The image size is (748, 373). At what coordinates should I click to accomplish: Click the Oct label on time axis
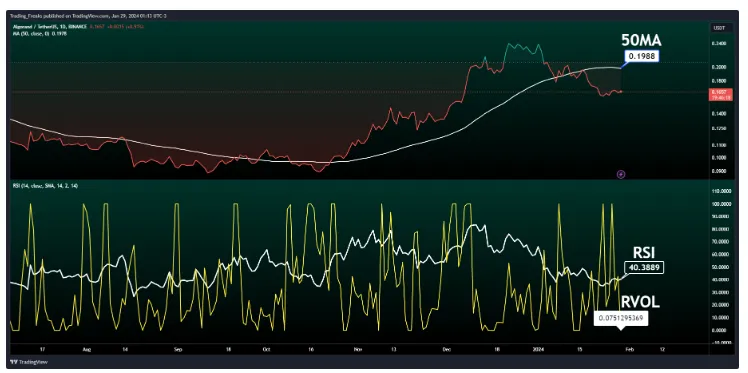click(x=265, y=349)
